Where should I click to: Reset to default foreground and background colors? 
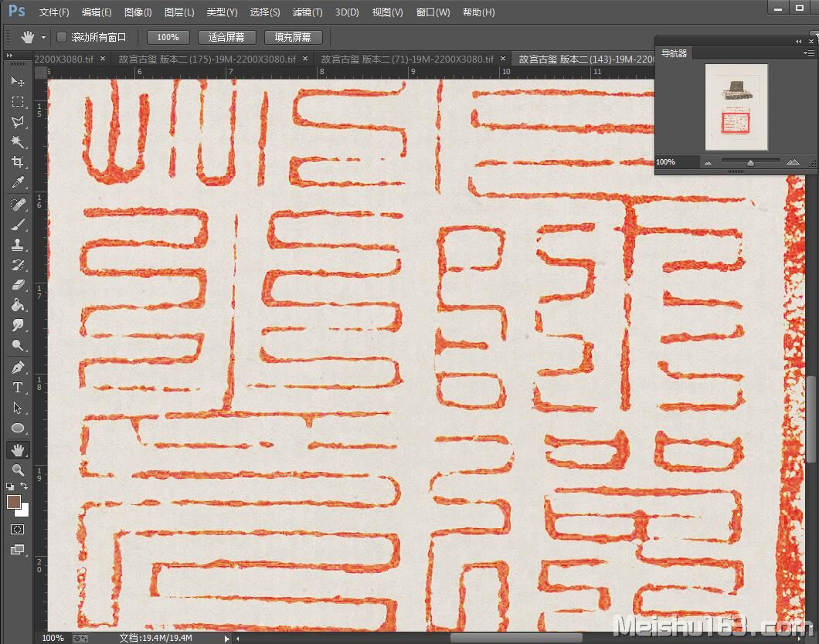coord(10,486)
